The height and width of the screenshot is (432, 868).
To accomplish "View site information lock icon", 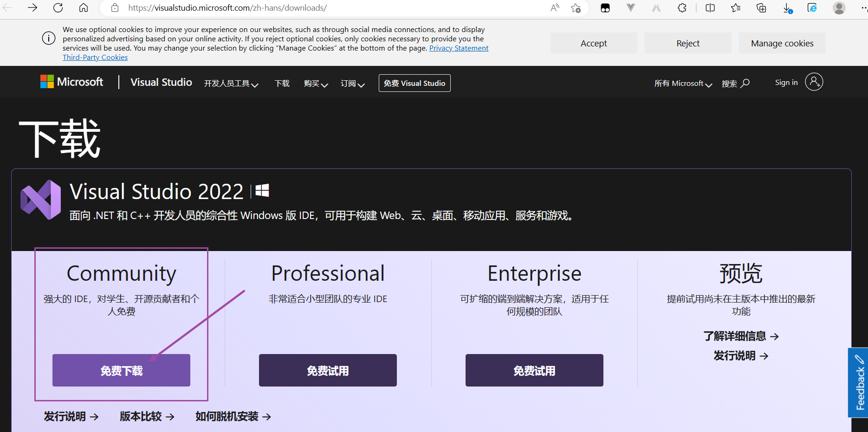I will click(115, 8).
